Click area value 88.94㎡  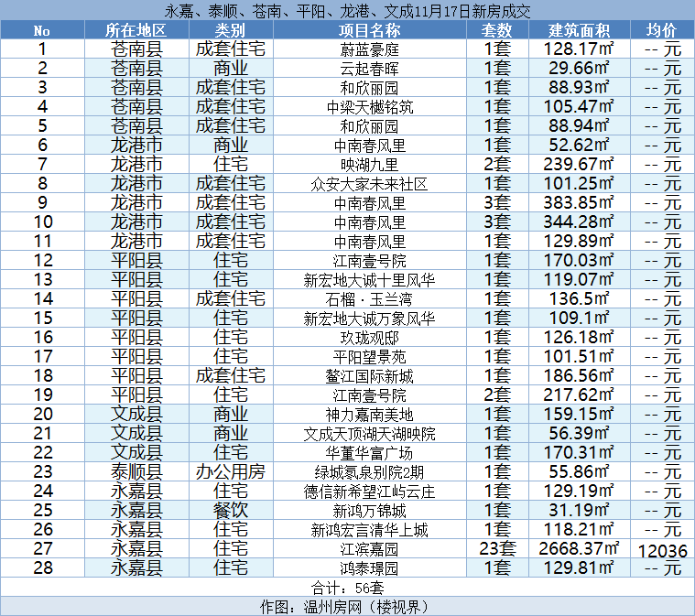(579, 126)
